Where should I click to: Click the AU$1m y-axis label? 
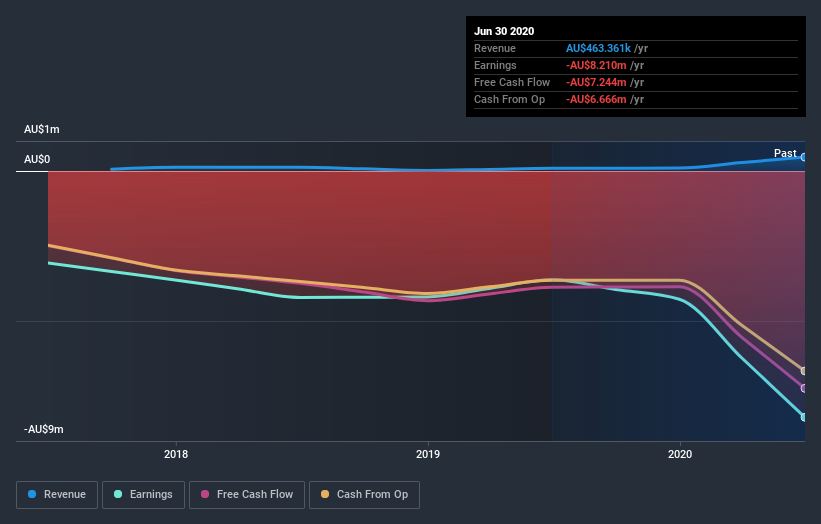(41, 129)
